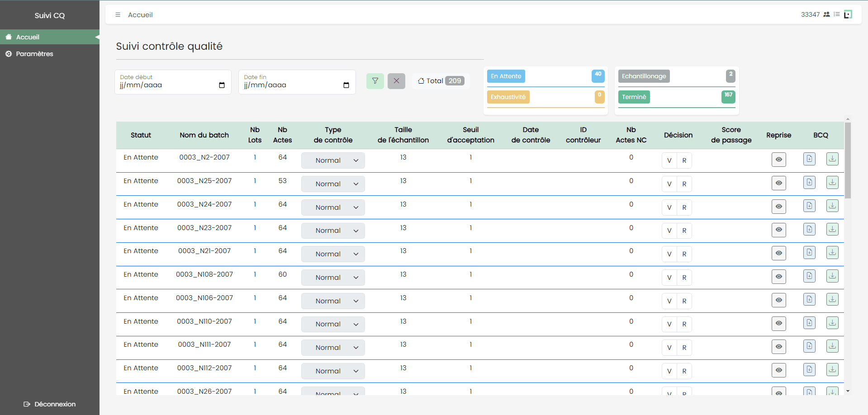The height and width of the screenshot is (415, 868).
Task: Expand the Normal dropdown for 0003_N111-2007
Action: pos(333,347)
